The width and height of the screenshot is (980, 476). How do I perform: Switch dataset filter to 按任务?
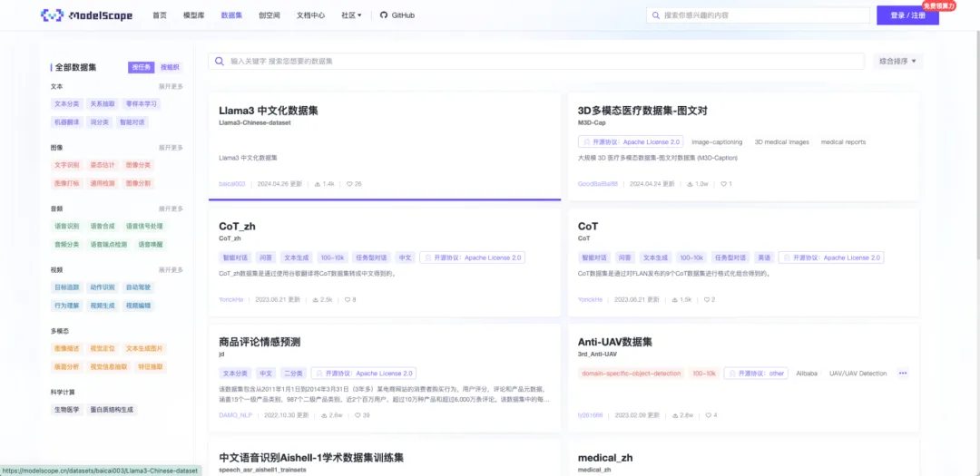pos(142,67)
